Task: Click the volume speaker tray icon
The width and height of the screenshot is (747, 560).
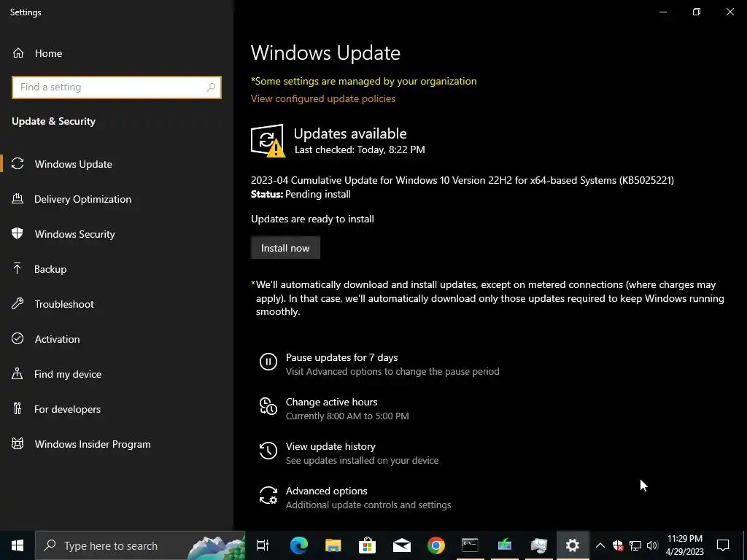Action: coord(652,545)
